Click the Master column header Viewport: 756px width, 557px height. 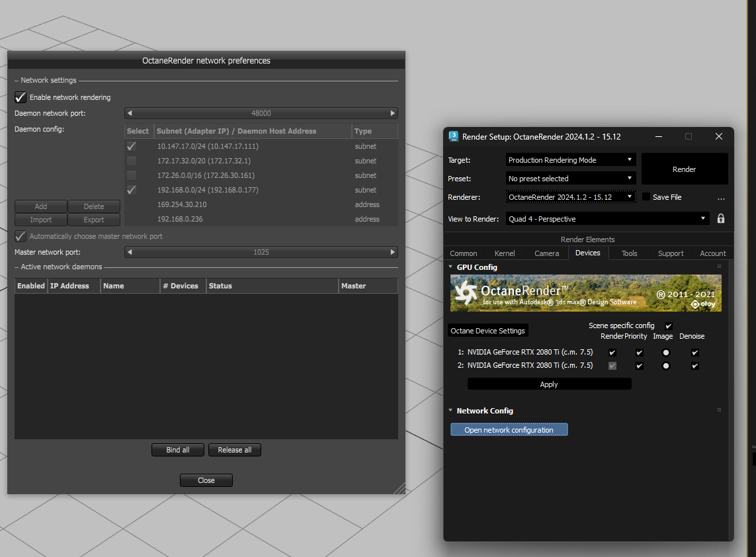368,286
